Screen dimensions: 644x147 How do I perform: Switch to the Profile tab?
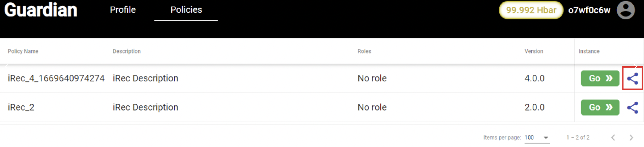pyautogui.click(x=123, y=10)
